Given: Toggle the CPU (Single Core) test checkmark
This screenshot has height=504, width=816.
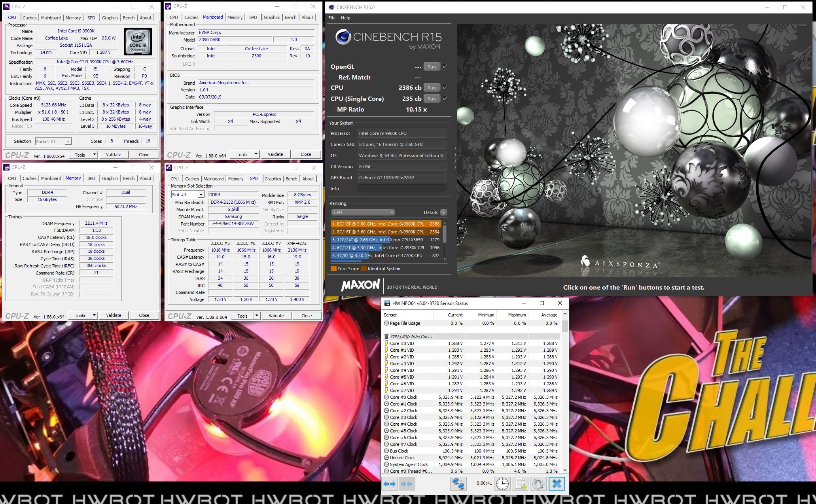Looking at the screenshot, I should coord(445,99).
